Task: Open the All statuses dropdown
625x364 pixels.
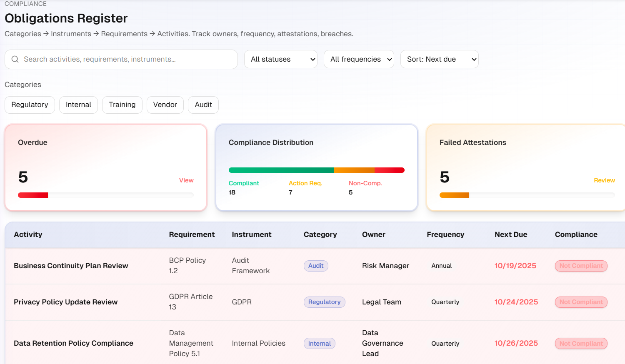Action: click(280, 59)
